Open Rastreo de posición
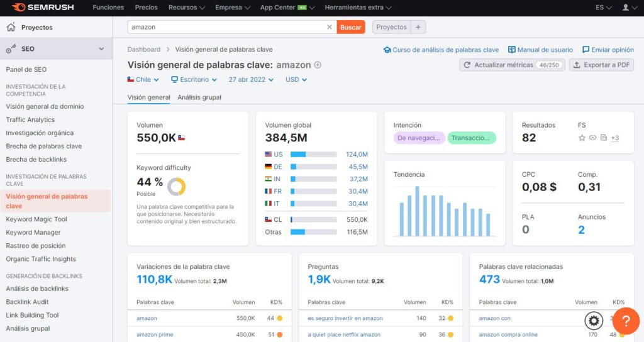Viewport: 644px width, 342px height. pos(36,246)
